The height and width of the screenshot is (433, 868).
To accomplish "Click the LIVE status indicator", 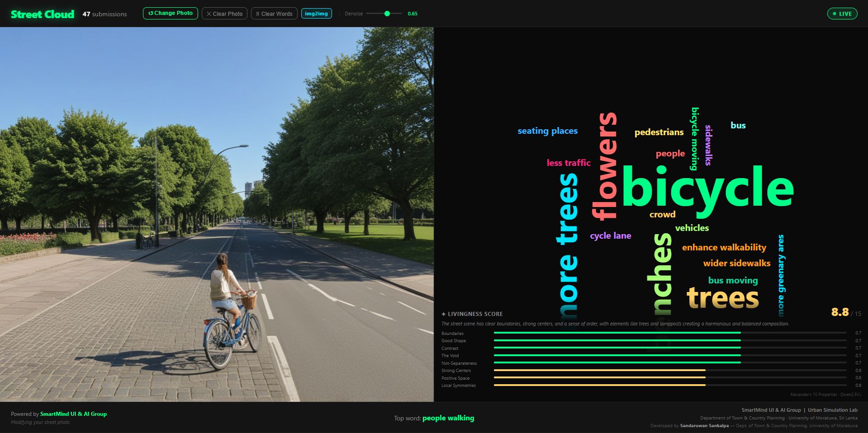I will [x=842, y=14].
